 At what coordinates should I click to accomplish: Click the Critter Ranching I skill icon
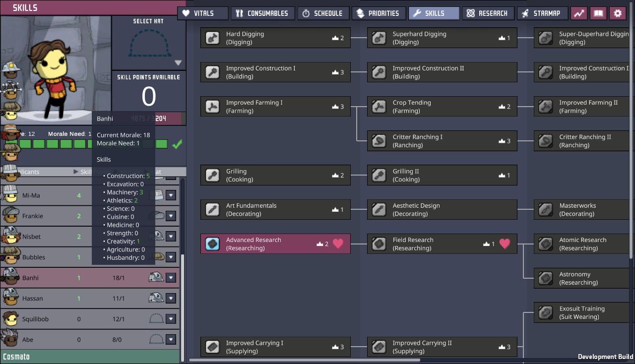380,141
